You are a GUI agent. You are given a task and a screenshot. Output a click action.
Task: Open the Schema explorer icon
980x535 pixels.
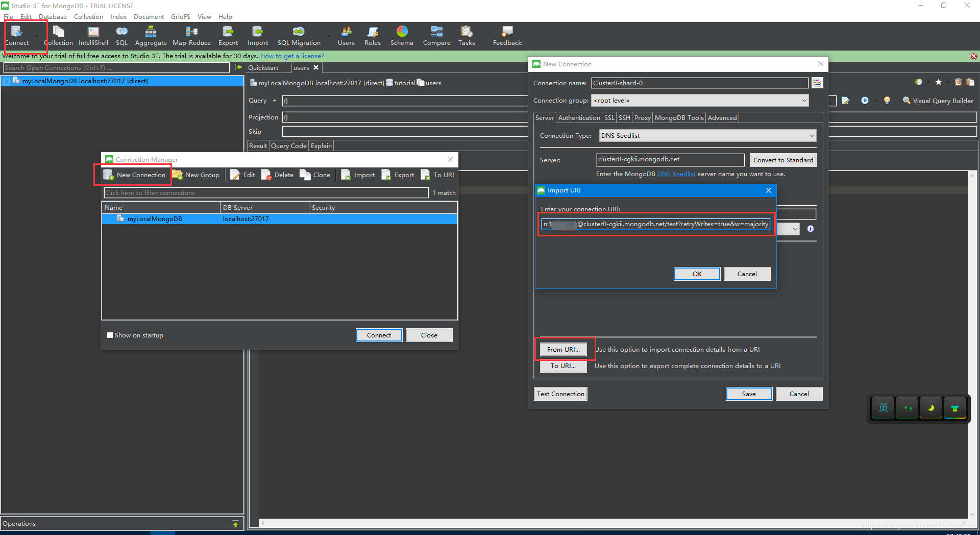(402, 36)
